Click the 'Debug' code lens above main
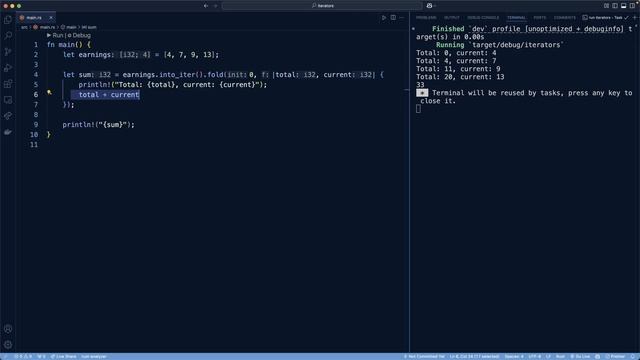 (x=79, y=36)
